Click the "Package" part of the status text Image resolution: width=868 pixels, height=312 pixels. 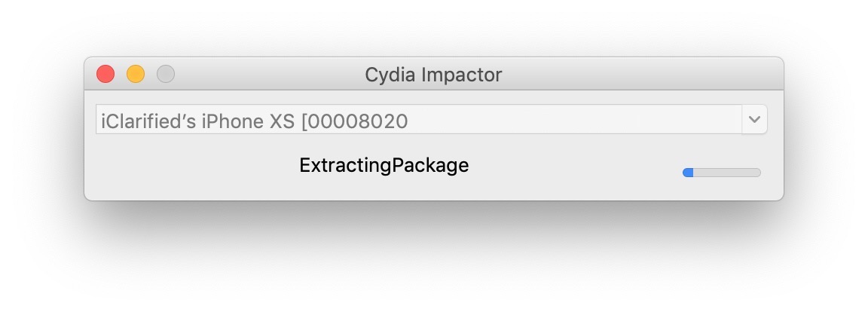pos(429,165)
